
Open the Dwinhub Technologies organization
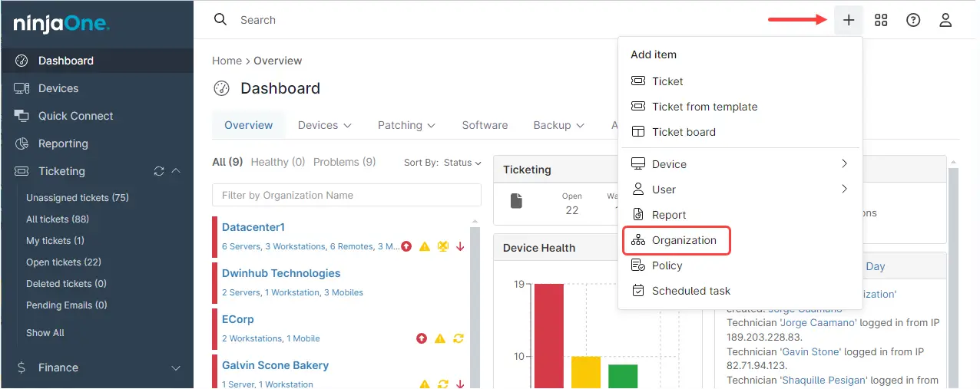281,273
